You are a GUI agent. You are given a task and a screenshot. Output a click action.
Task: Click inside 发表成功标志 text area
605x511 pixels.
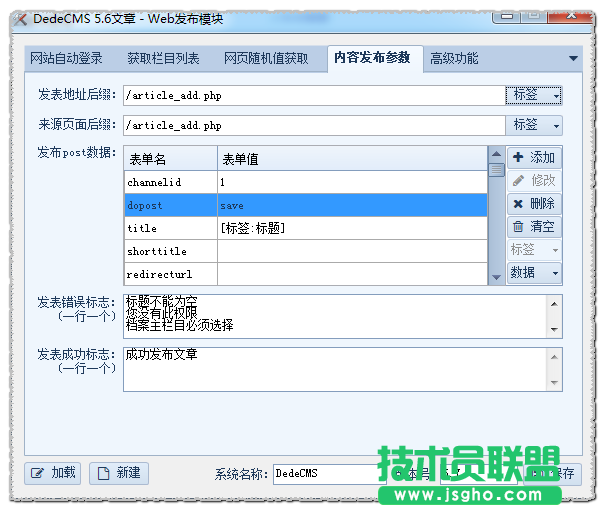pos(335,369)
